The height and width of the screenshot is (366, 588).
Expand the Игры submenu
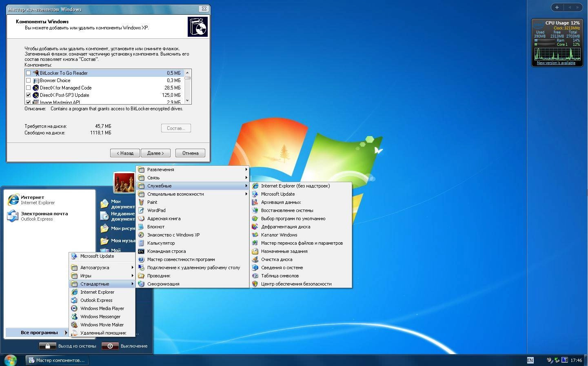click(x=102, y=276)
